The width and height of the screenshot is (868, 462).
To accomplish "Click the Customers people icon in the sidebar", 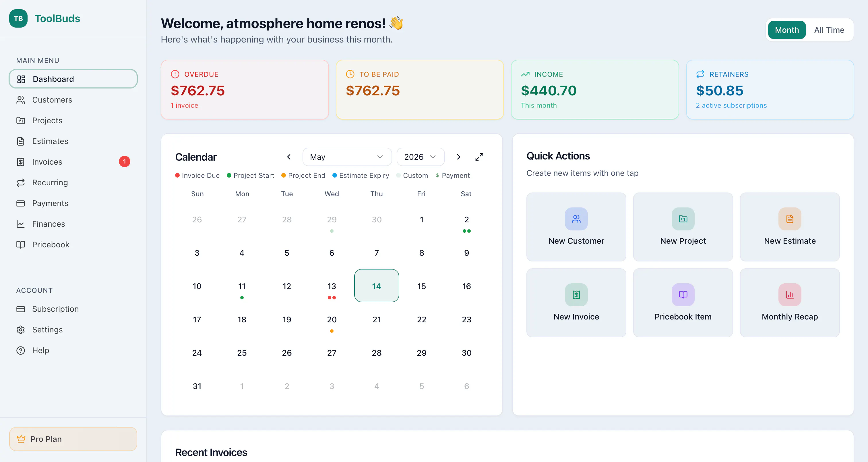I will point(21,100).
